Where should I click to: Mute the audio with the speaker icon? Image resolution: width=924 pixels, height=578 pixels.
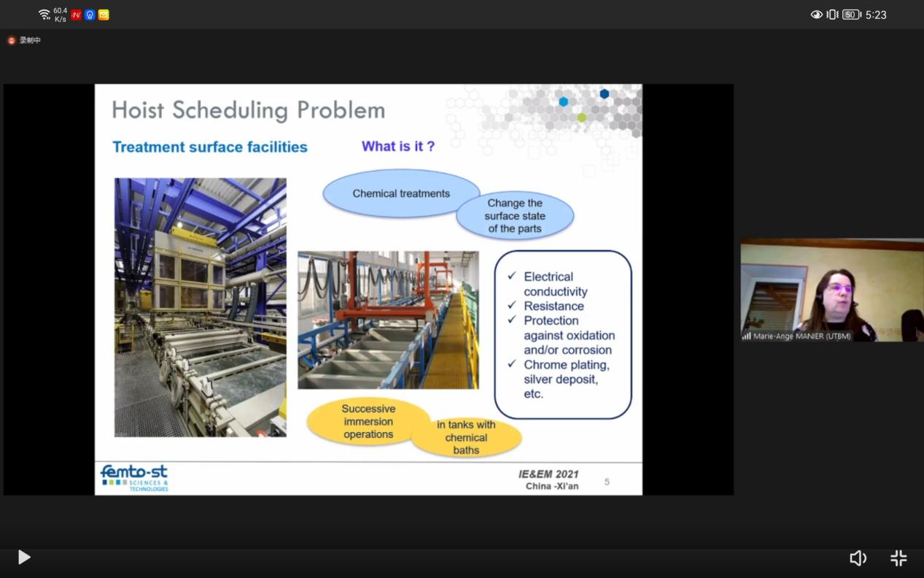858,558
